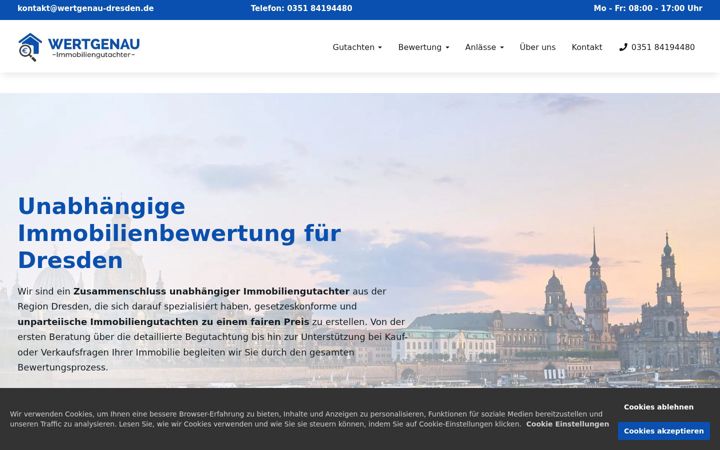This screenshot has width=720, height=450.
Task: Click bold text Zusammenschluss unabhängiger Immobiliengutachter
Action: [211, 291]
